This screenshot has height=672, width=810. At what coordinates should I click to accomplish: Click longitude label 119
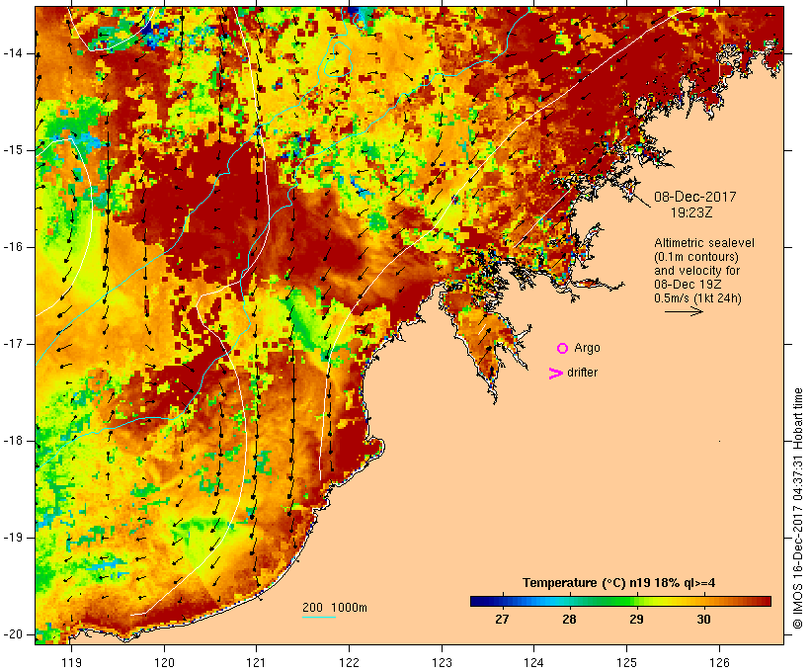(71, 662)
